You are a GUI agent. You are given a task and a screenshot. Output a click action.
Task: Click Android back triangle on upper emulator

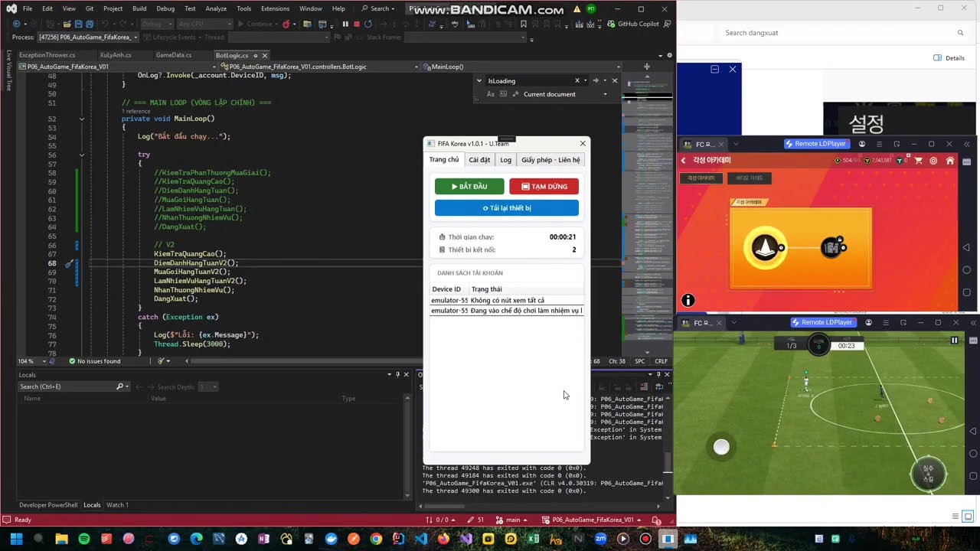pyautogui.click(x=966, y=248)
